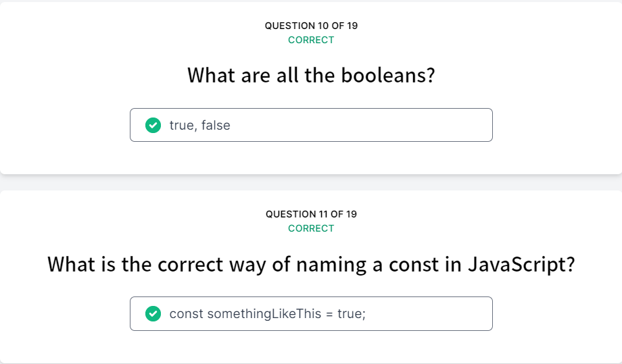The height and width of the screenshot is (364, 622).
Task: Click the CORRECT status under question 10
Action: [311, 40]
